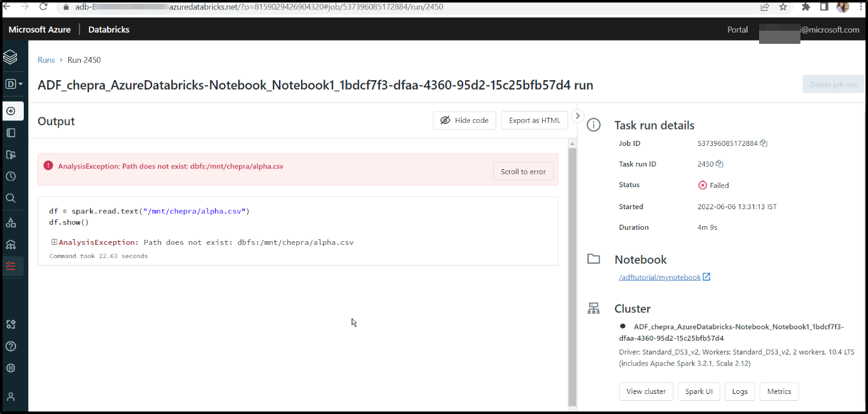Bookmark the page with star icon

(784, 7)
